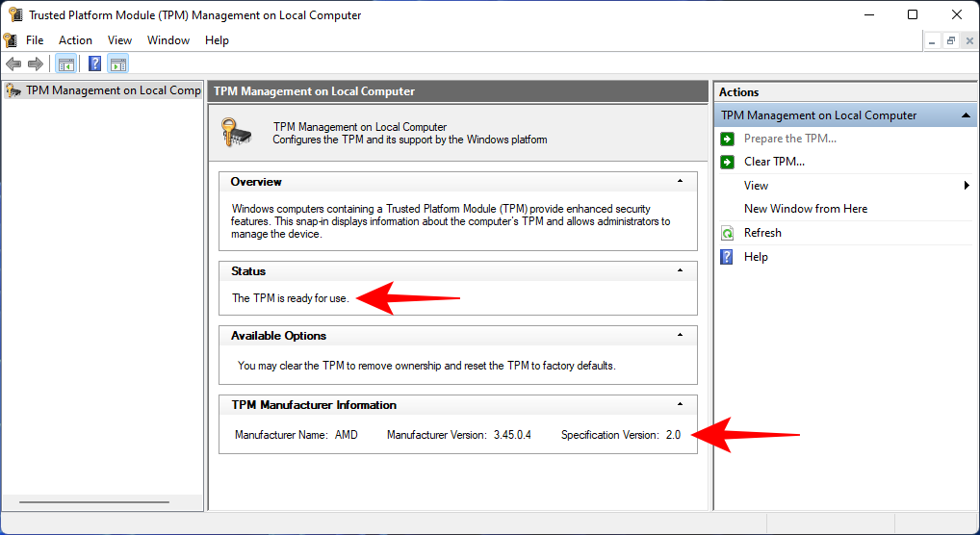Image resolution: width=980 pixels, height=535 pixels.
Task: Open the File menu
Action: pyautogui.click(x=35, y=40)
